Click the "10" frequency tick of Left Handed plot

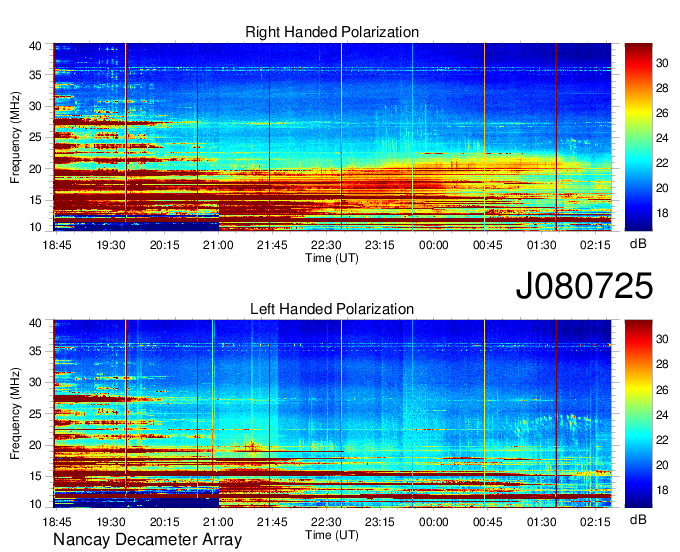pos(35,504)
